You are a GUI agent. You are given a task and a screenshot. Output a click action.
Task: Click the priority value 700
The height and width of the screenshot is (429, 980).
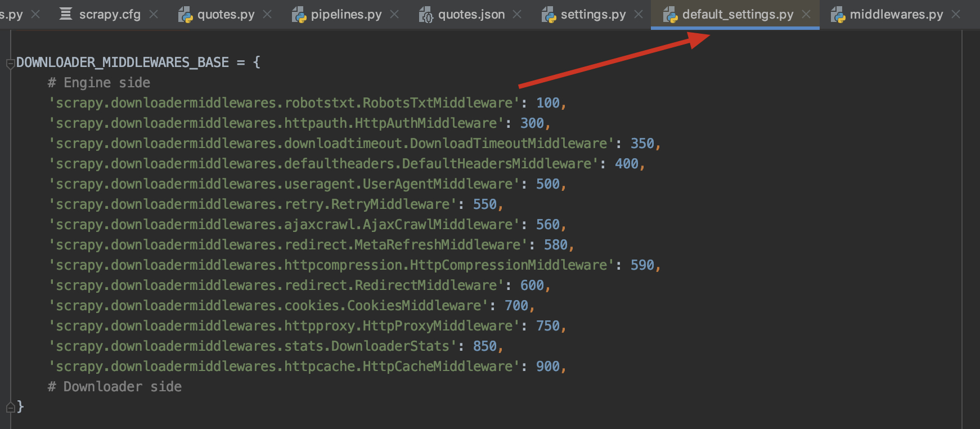[x=516, y=306]
